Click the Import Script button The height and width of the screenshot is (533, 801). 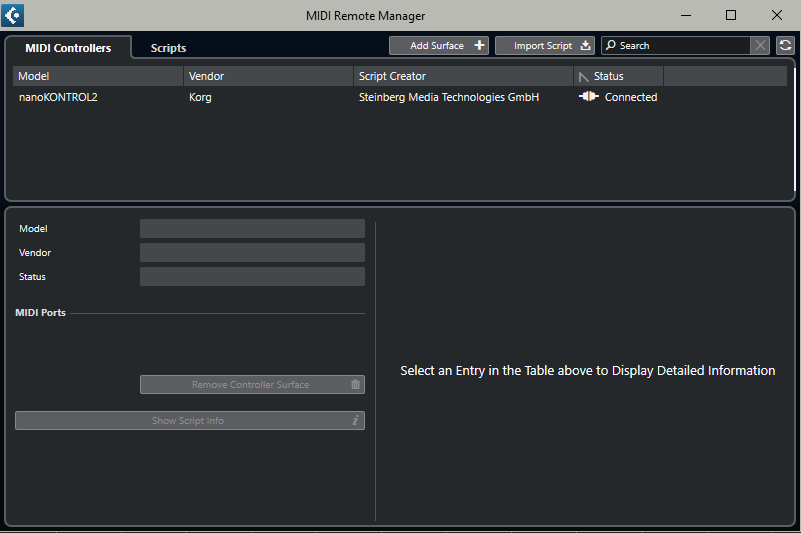(x=545, y=45)
